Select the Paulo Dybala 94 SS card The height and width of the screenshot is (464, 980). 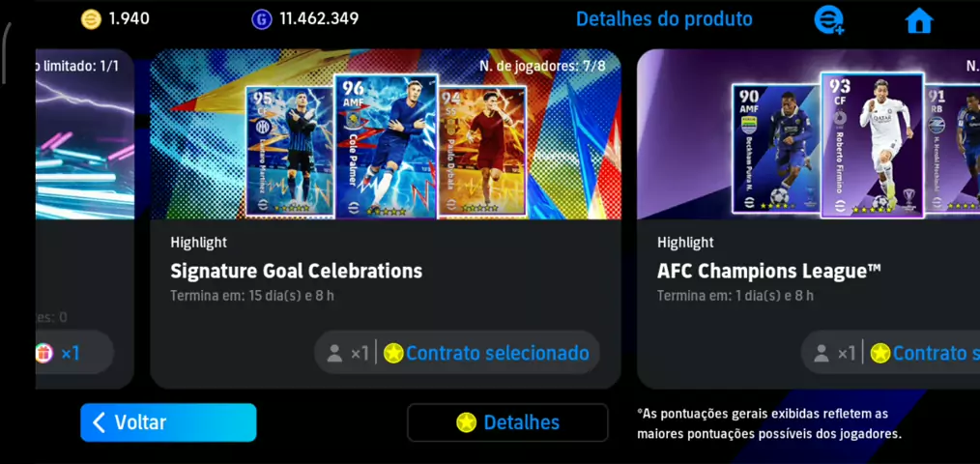coord(482,152)
